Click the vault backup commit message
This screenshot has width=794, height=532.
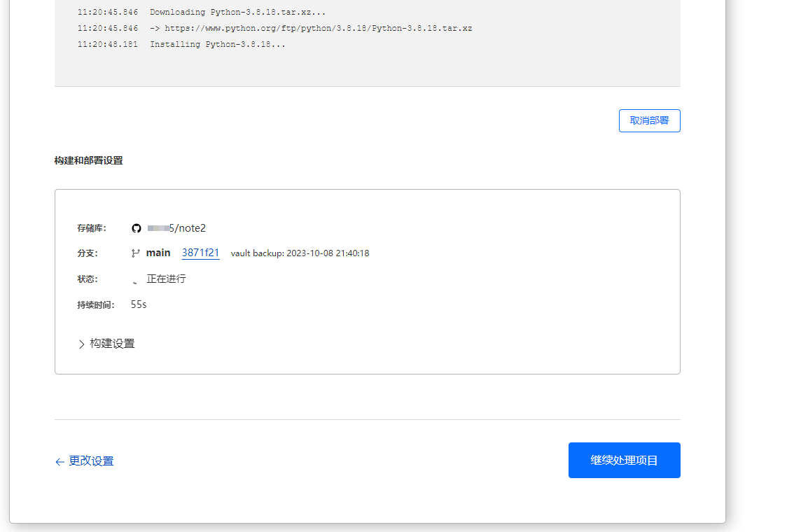(x=300, y=253)
